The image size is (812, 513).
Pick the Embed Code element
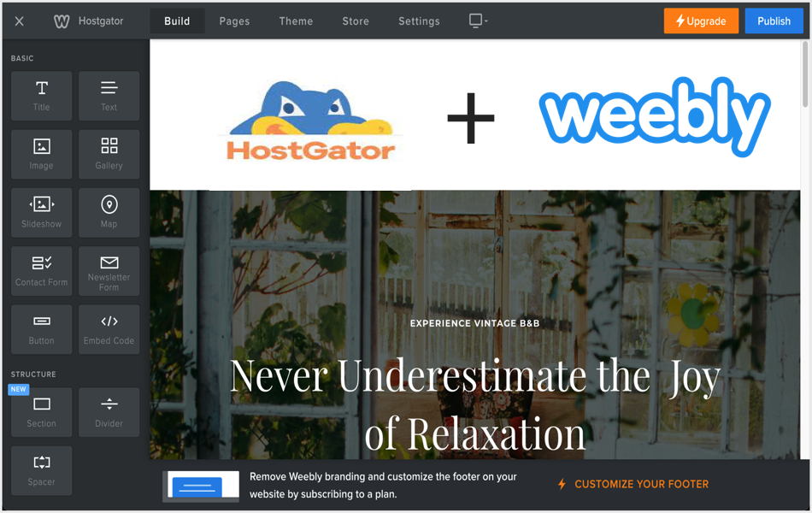click(x=109, y=329)
